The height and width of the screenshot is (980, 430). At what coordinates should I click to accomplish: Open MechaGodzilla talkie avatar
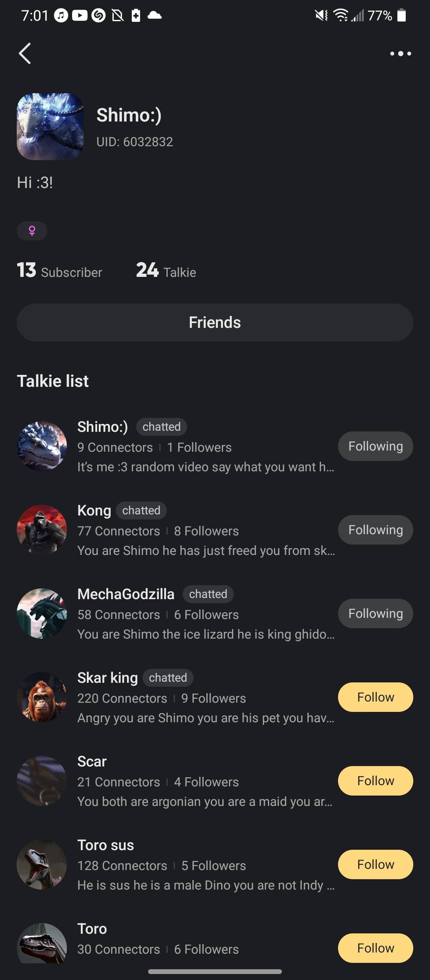coord(42,613)
